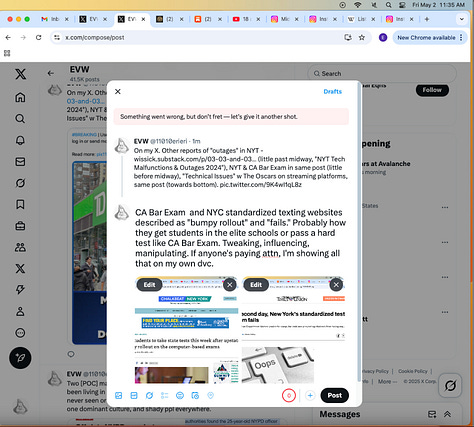Schedule the post

[195, 396]
